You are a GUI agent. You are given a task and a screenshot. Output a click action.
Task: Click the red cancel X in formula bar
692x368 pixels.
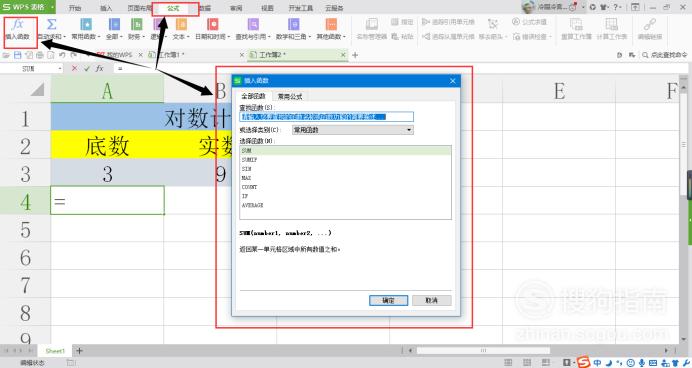pyautogui.click(x=74, y=68)
